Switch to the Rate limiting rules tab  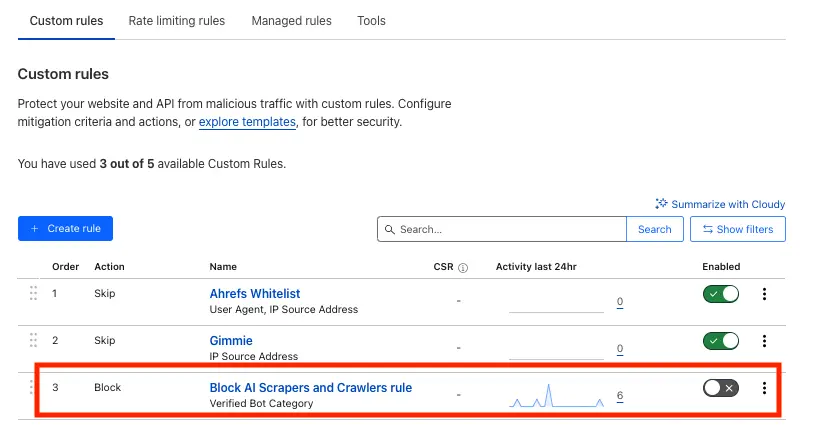pos(177,21)
